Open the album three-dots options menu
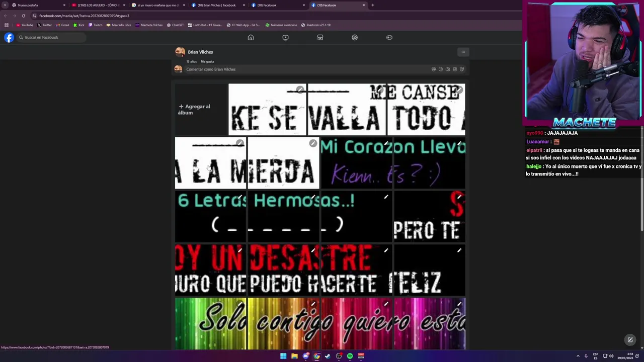Image resolution: width=644 pixels, height=362 pixels. tap(463, 52)
